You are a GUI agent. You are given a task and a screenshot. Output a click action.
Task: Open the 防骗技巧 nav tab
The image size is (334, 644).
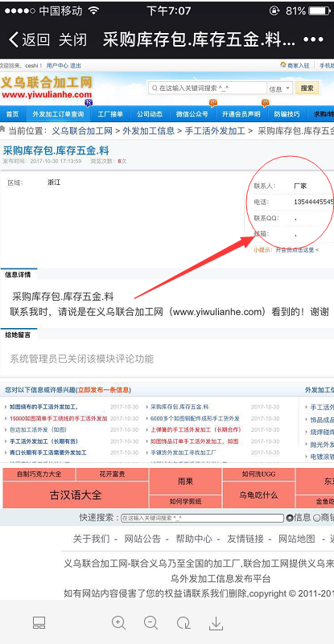tap(287, 114)
